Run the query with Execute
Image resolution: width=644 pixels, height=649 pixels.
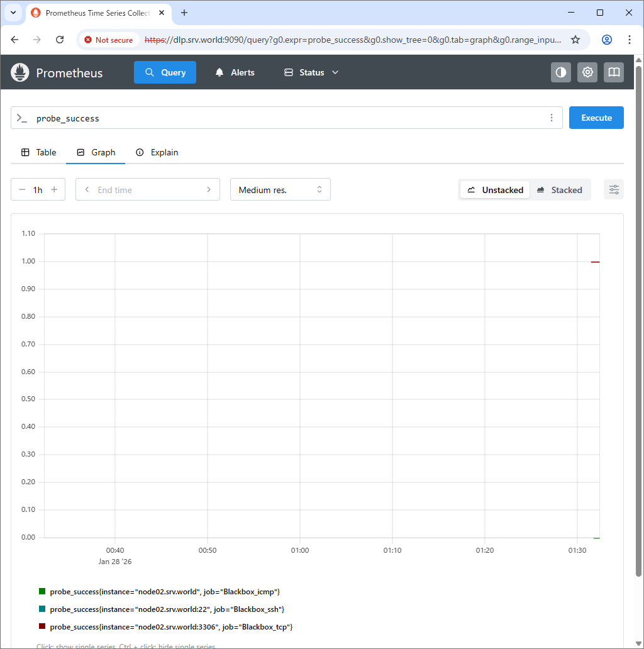[x=596, y=118]
